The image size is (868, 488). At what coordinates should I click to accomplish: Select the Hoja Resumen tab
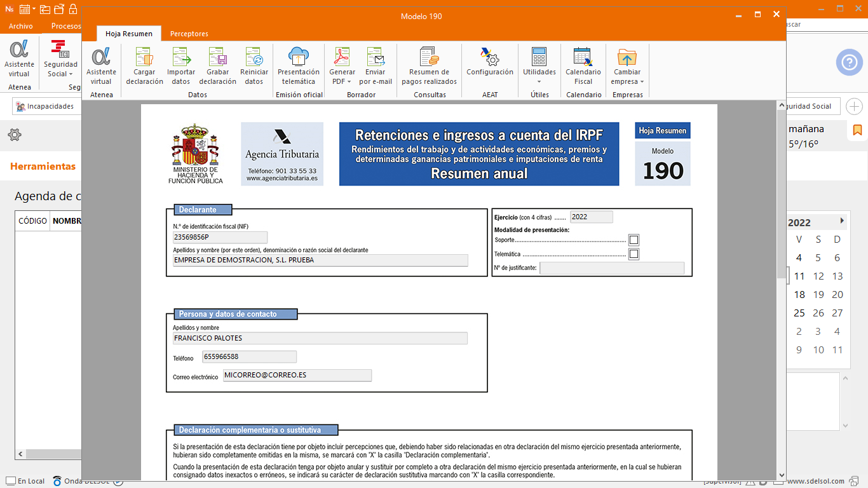coord(128,34)
